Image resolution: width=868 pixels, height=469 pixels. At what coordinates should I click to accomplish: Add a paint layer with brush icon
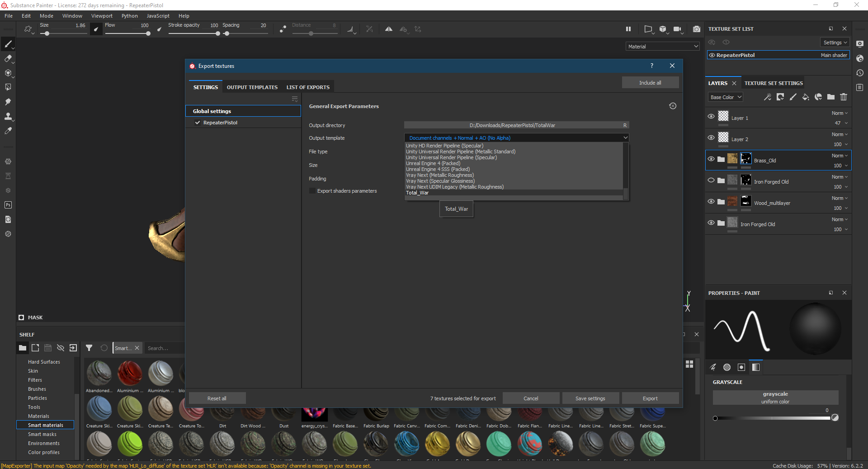[793, 97]
